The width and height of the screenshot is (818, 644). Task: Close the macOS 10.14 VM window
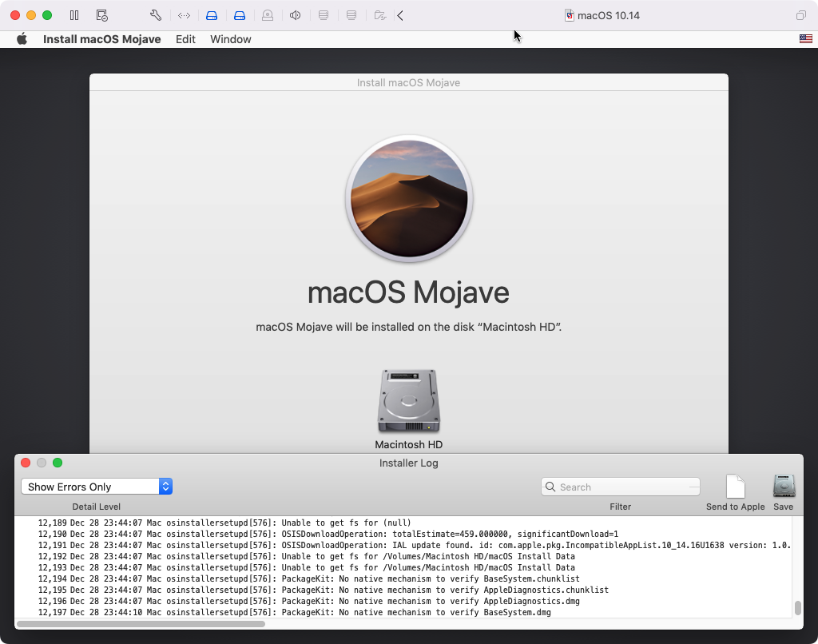(x=15, y=15)
